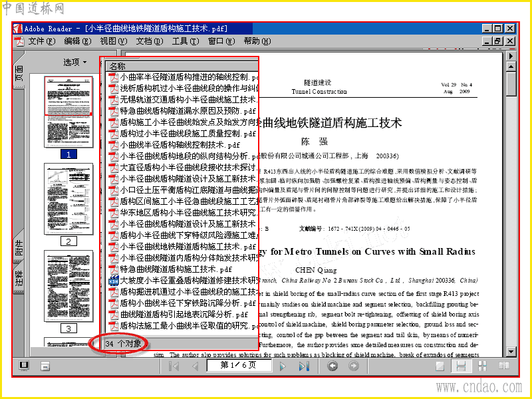
Task: Click the go to previous view icon
Action: [332, 366]
